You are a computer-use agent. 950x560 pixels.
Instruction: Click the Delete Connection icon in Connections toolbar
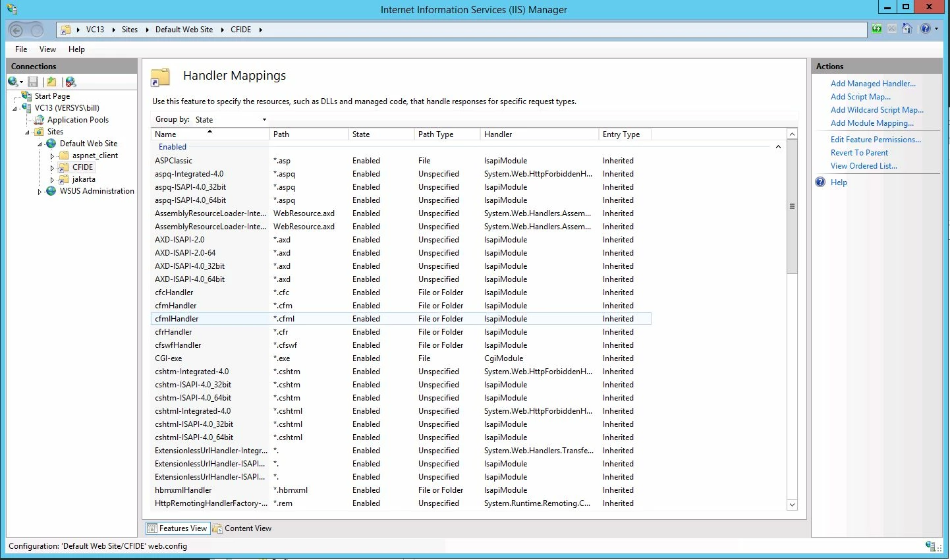(x=70, y=82)
